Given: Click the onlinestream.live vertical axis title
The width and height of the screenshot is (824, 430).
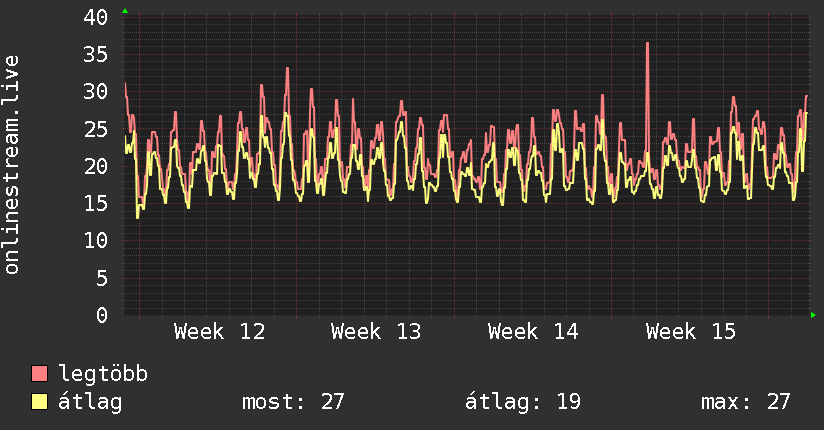Looking at the screenshot, I should click(11, 165).
